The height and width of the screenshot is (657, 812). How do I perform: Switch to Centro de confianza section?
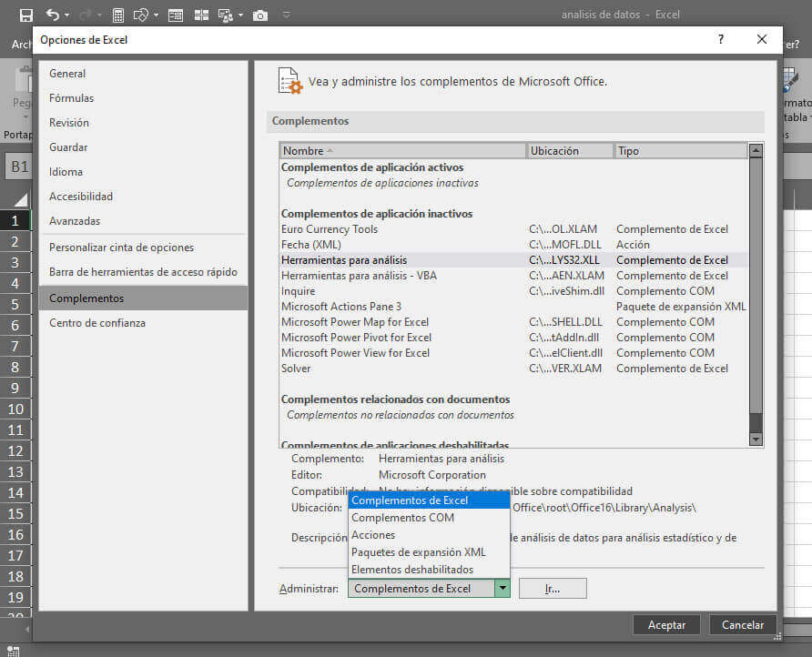(97, 323)
